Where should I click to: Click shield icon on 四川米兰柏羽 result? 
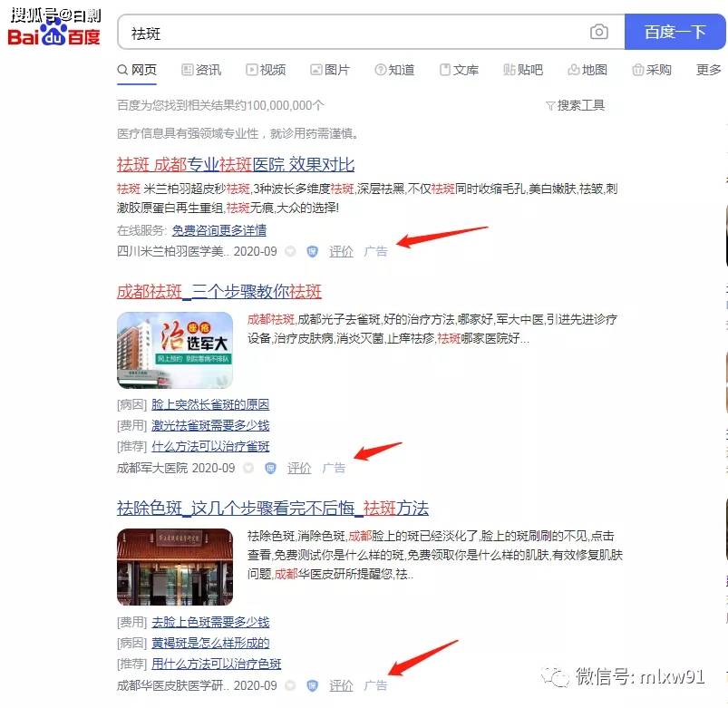(x=313, y=251)
